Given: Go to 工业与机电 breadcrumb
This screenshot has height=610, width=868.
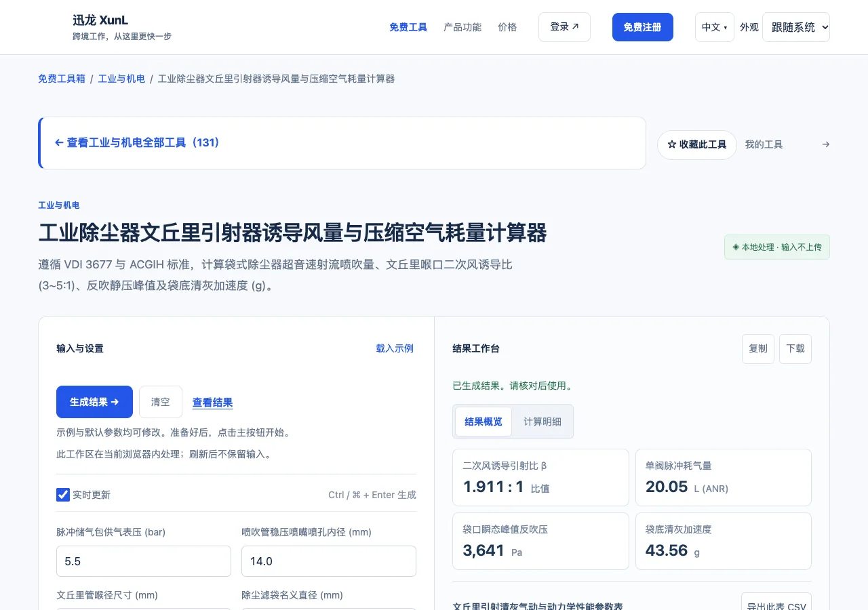Looking at the screenshot, I should [121, 79].
